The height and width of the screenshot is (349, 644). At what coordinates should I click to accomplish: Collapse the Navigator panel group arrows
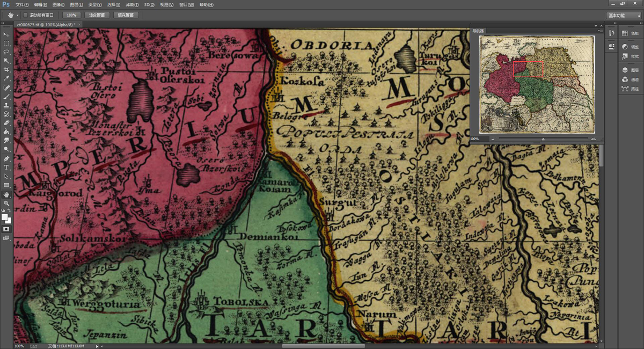point(595,25)
